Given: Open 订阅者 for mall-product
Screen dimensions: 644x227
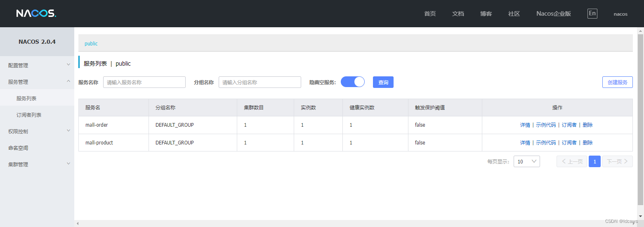Looking at the screenshot, I should click(x=569, y=143).
